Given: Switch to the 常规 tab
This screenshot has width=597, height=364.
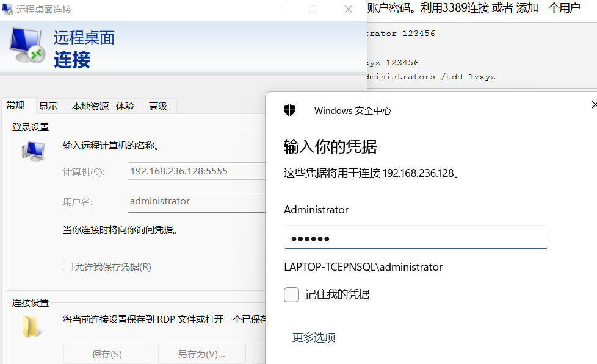Looking at the screenshot, I should pyautogui.click(x=16, y=105).
